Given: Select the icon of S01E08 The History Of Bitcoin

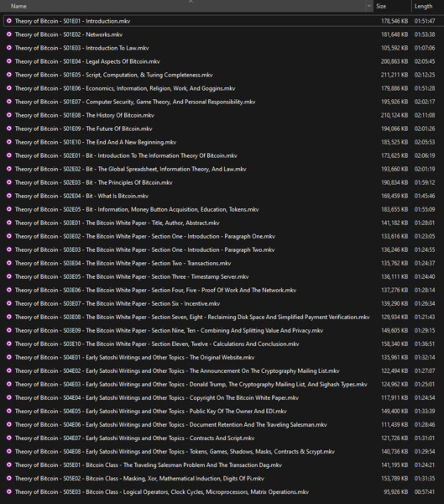Looking at the screenshot, I should pos(9,115).
